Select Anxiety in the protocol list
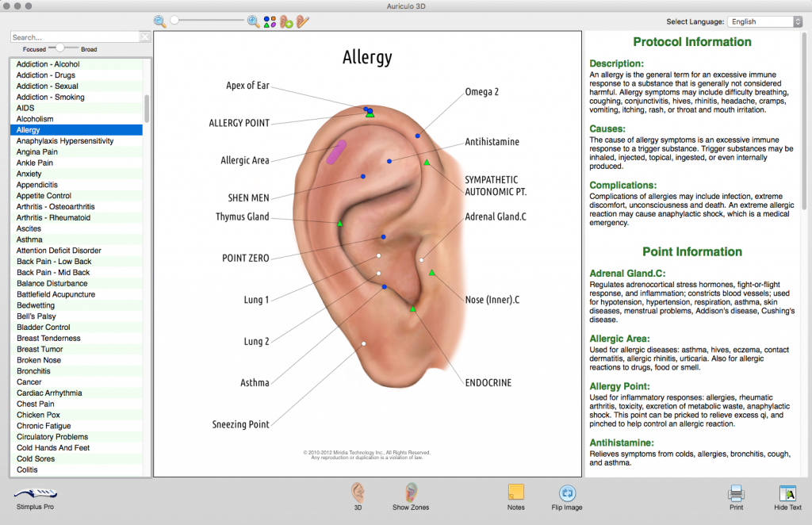The image size is (812, 525). point(77,174)
